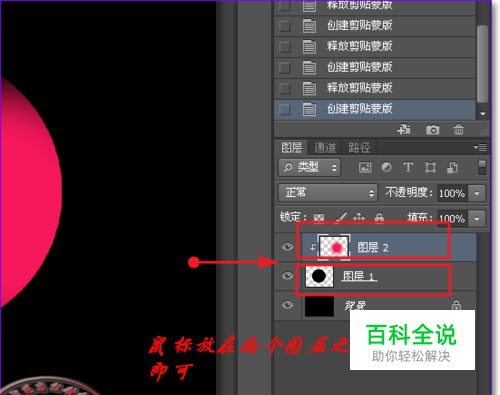Lock image pixels brush icon
Screen dimensions: 500x395
(341, 217)
